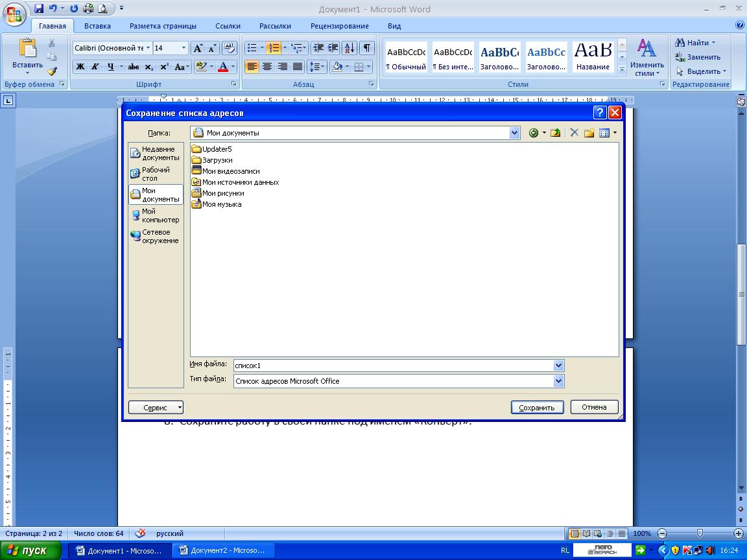This screenshot has height=560, width=747.
Task: Open the Рецензирование tab
Action: 340,26
